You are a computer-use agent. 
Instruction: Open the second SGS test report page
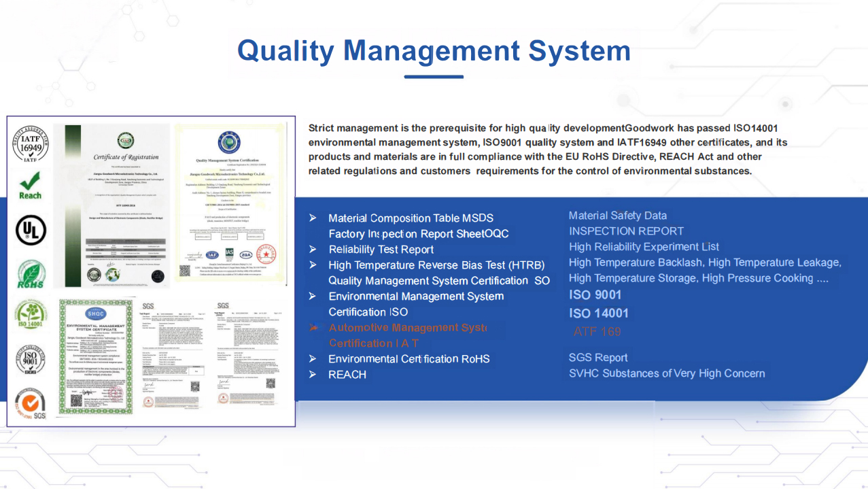click(246, 354)
